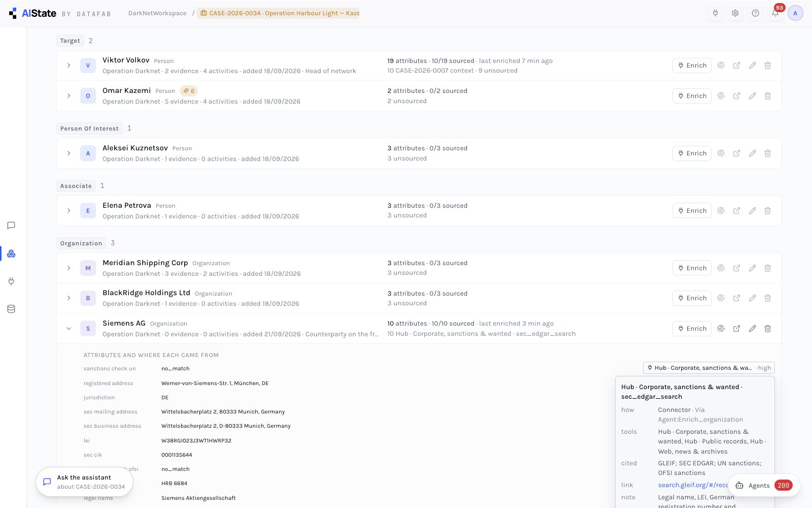Viewport: 812px width, 508px height.
Task: Open notifications bell with 93 badge
Action: [x=775, y=13]
